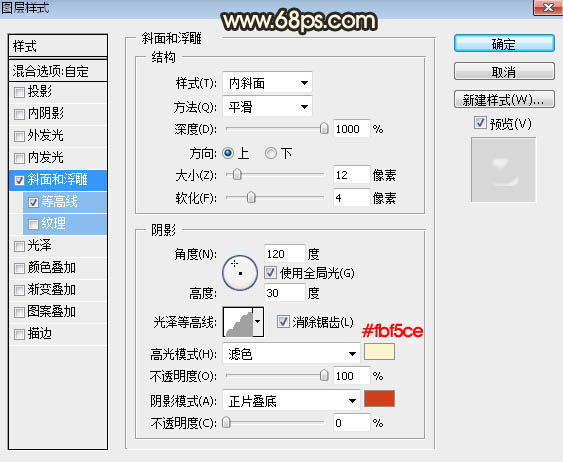Enable the 内发光 checkbox
This screenshot has height=462, width=563.
(19, 158)
